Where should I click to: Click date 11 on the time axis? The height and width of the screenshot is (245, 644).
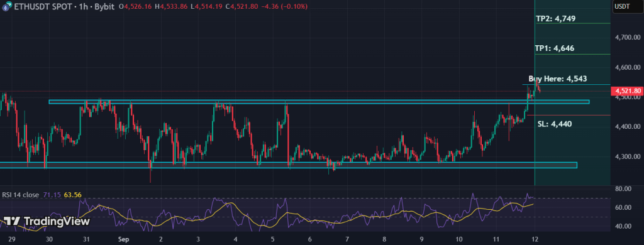pos(496,239)
